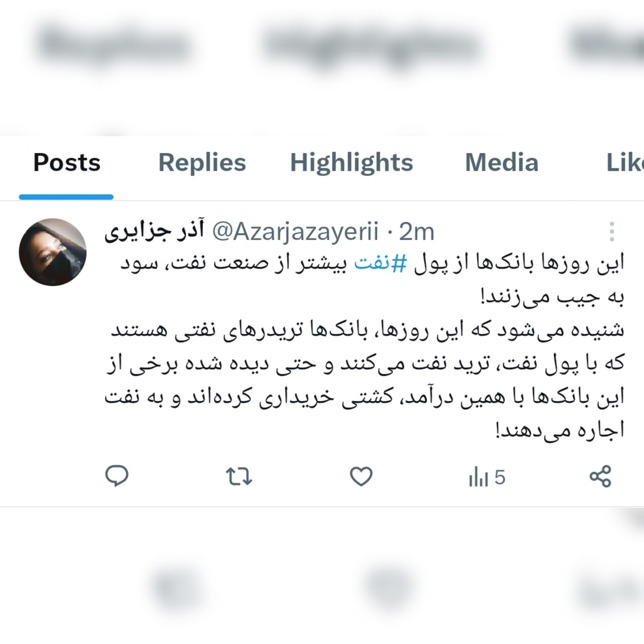
Task: Click the tweet's last line اجاره می‌دهند
Action: pyautogui.click(x=559, y=431)
